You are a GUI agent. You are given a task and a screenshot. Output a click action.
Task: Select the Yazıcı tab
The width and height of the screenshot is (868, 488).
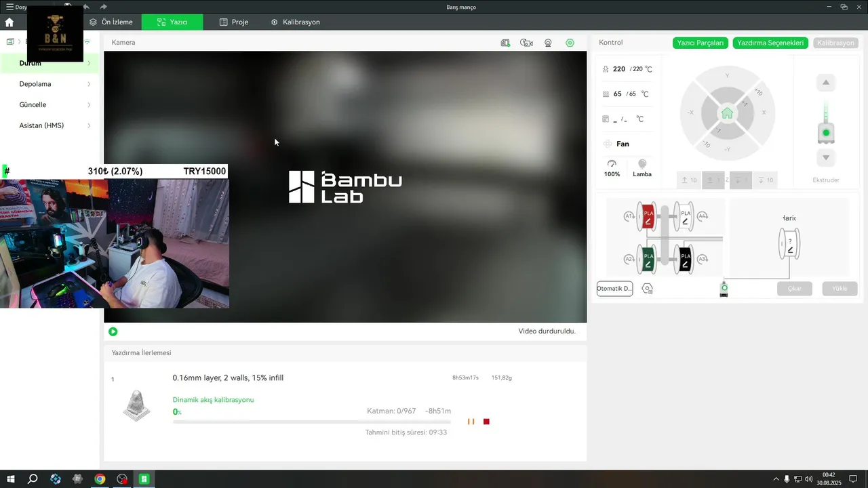[172, 22]
